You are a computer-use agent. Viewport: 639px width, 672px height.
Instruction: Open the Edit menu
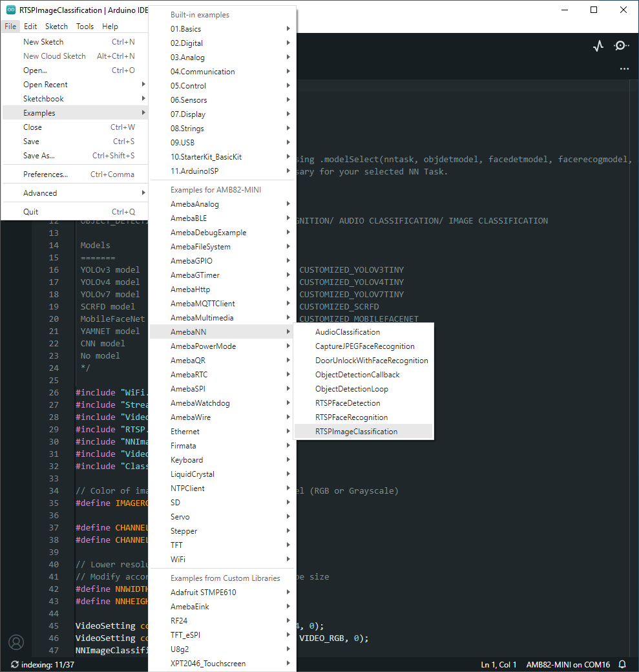click(30, 26)
